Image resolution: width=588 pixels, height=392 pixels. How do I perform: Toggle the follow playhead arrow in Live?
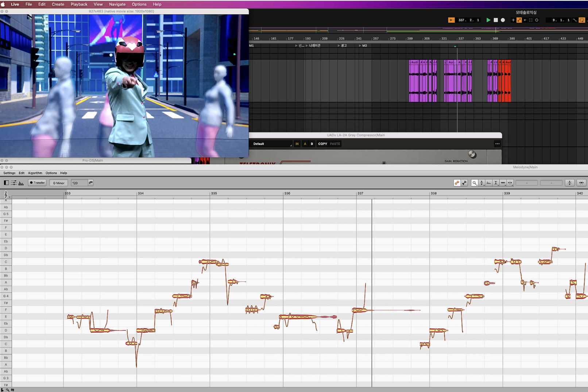click(525, 20)
